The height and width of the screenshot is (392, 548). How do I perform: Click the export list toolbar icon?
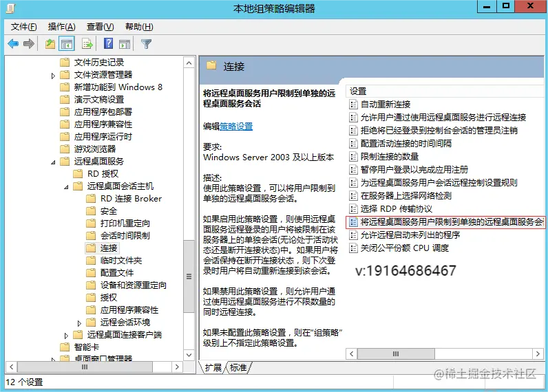pos(87,44)
